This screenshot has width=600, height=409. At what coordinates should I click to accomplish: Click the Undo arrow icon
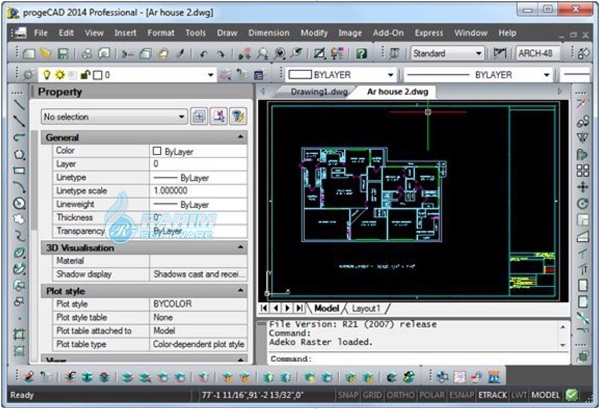203,54
